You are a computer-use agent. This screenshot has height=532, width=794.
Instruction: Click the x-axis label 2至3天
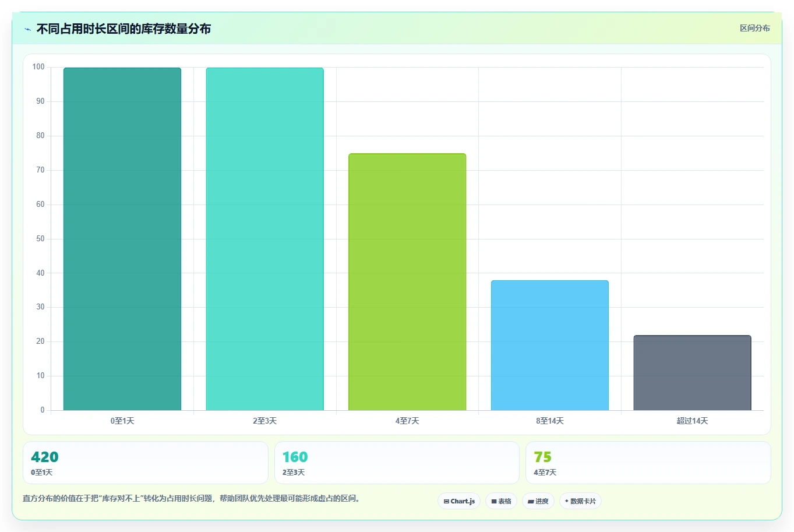[264, 421]
